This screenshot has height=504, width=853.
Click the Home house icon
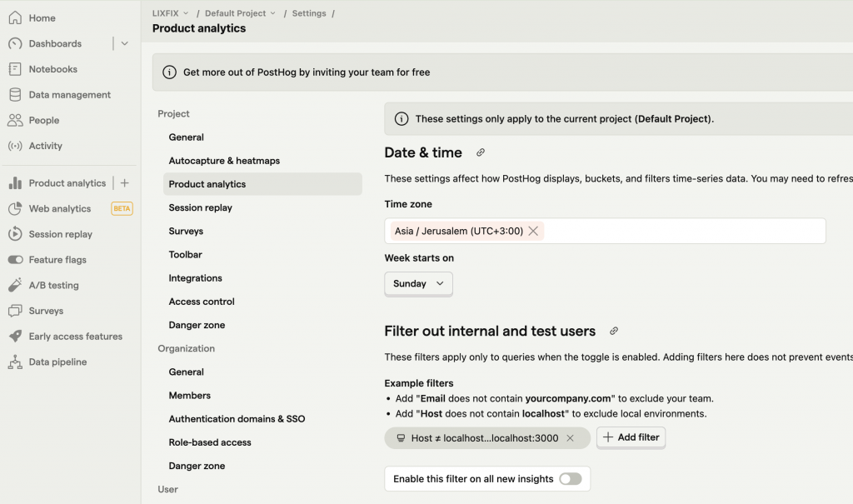[x=15, y=18]
